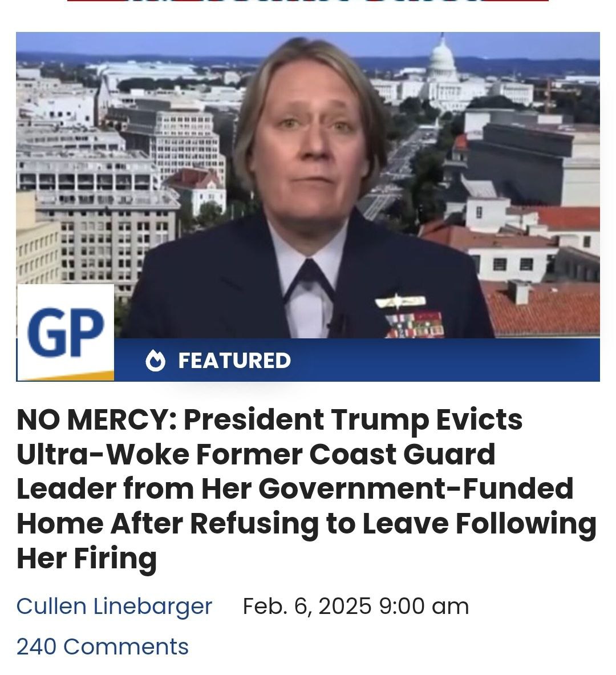
Task: Open the 240 Comments section
Action: (103, 646)
